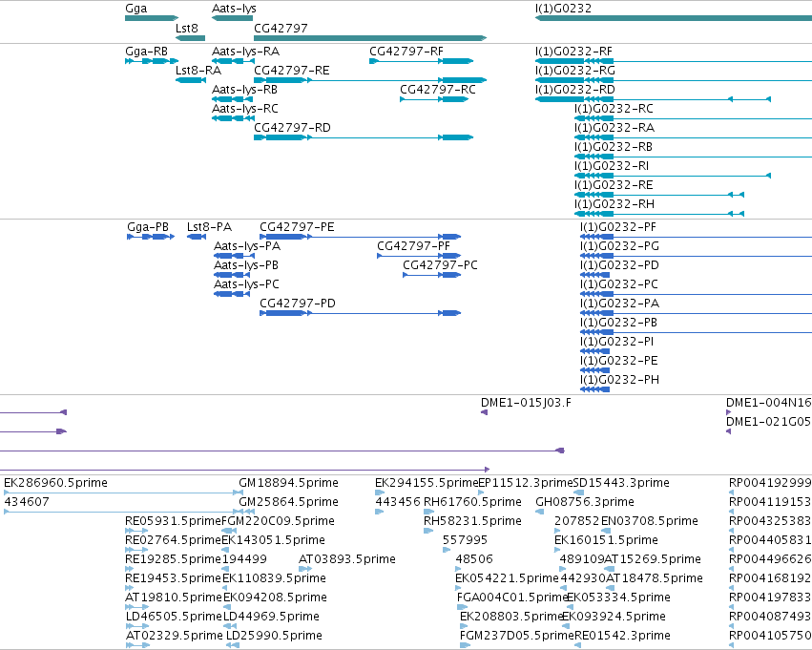Select transcript I(1)G0232-RF

[573, 52]
